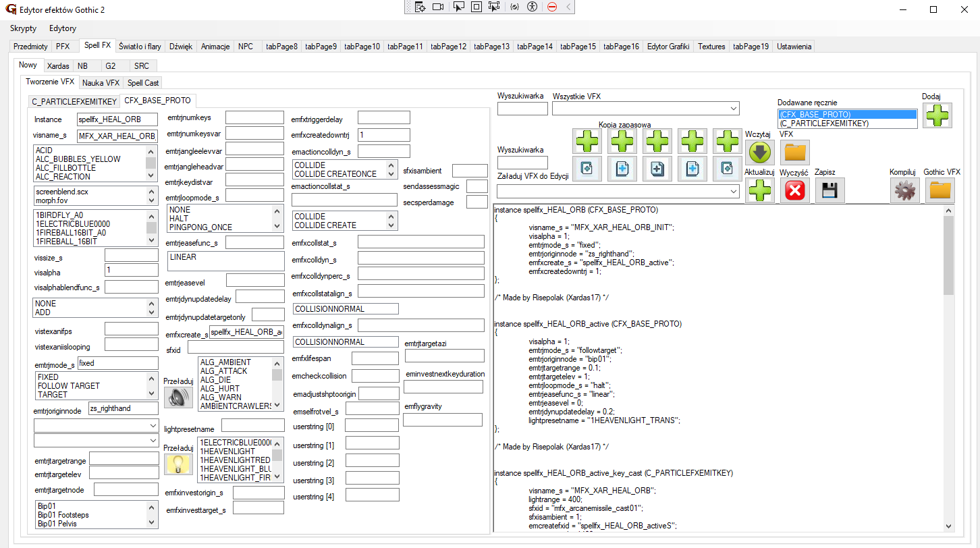
Task: Save with the Zapisz floppy disk icon
Action: tap(829, 191)
